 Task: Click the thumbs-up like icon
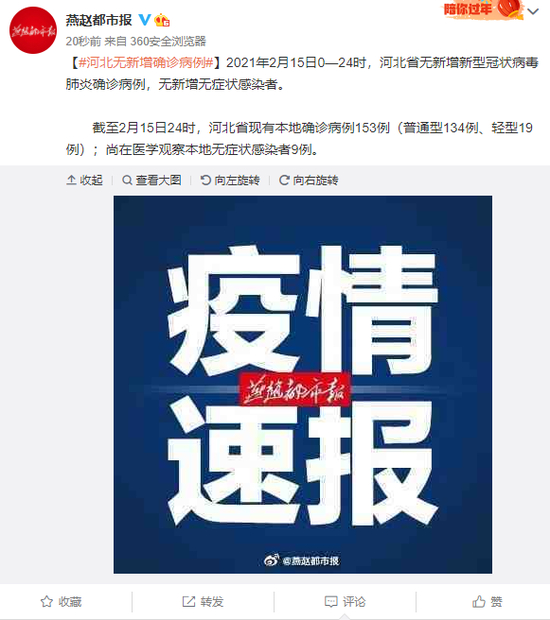[x=479, y=602]
